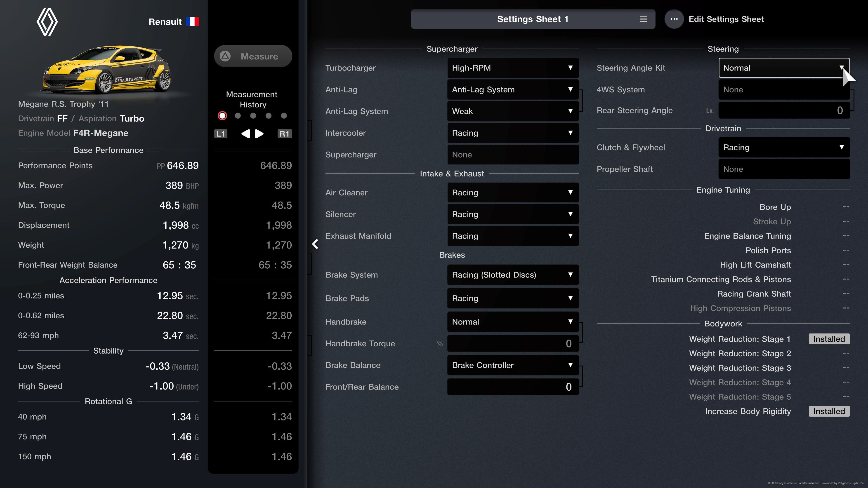868x488 pixels.
Task: Click the Propeller Shaft None field
Action: (x=784, y=169)
